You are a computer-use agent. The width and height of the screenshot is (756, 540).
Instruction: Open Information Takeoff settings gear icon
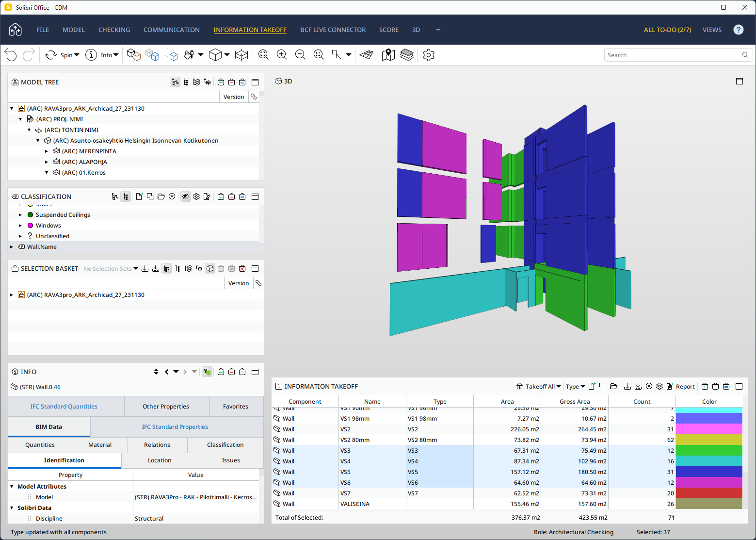point(659,387)
